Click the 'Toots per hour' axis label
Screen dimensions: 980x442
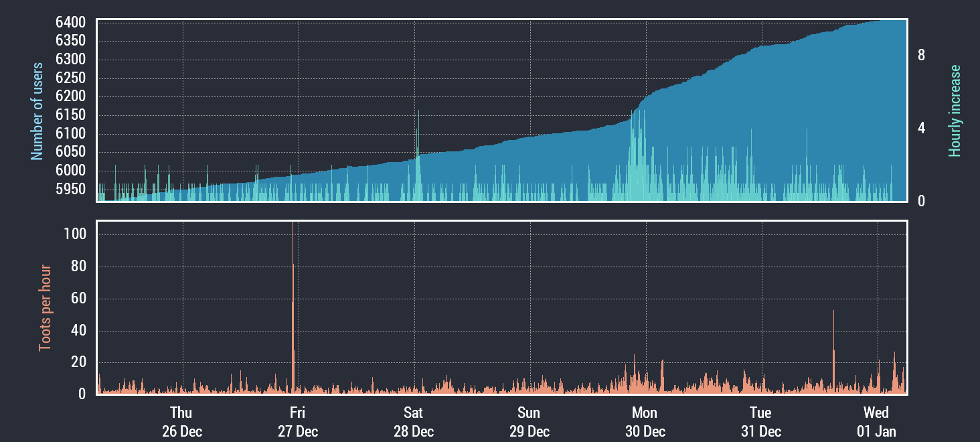point(45,308)
